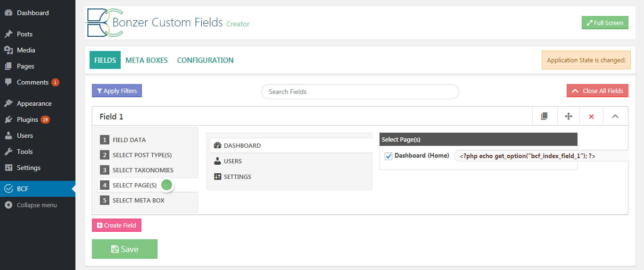Click the Appearance brush icon
644x270 pixels.
[x=8, y=103]
